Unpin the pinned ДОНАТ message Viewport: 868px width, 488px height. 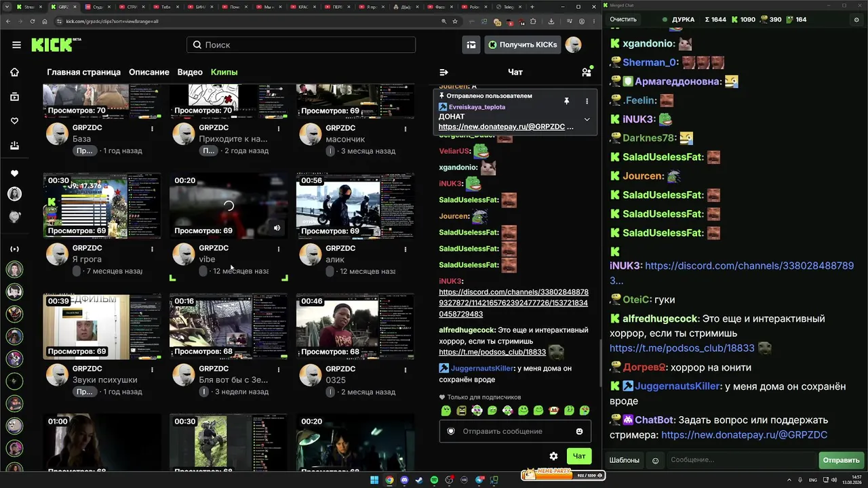coord(567,101)
